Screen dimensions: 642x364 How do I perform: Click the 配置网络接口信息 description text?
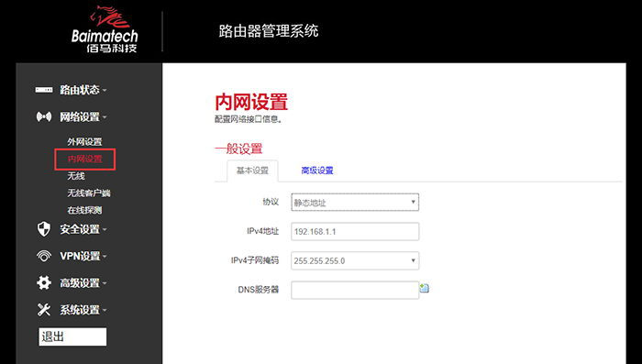pyautogui.click(x=249, y=119)
